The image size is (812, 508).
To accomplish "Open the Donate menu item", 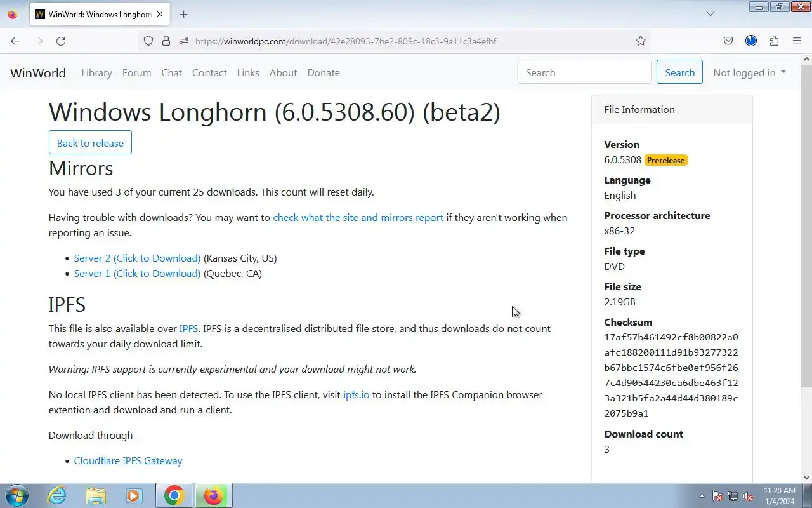I will [x=324, y=72].
